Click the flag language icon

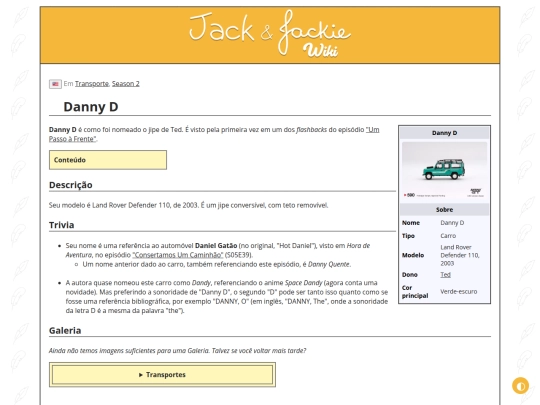click(55, 84)
